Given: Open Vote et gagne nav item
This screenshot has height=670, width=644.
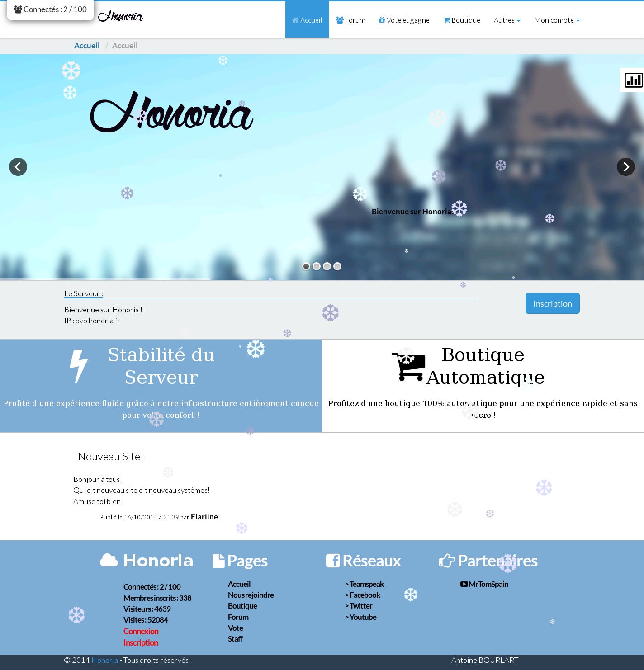Looking at the screenshot, I should coord(404,20).
